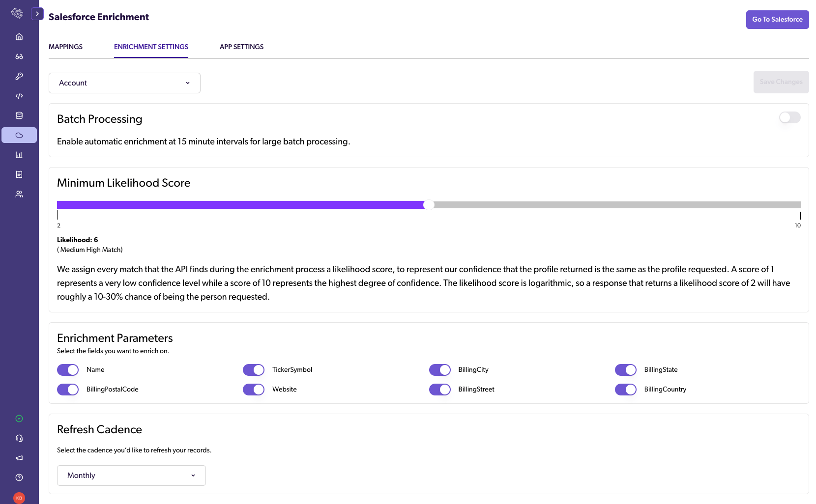Open the megaphone announcements icon
Viewport: 816px width, 504px height.
[19, 458]
